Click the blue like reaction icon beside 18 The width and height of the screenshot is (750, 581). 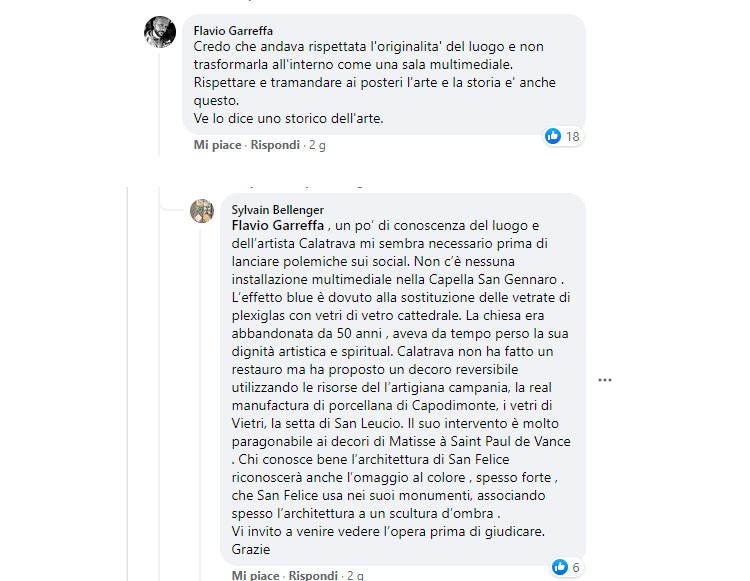[x=553, y=136]
